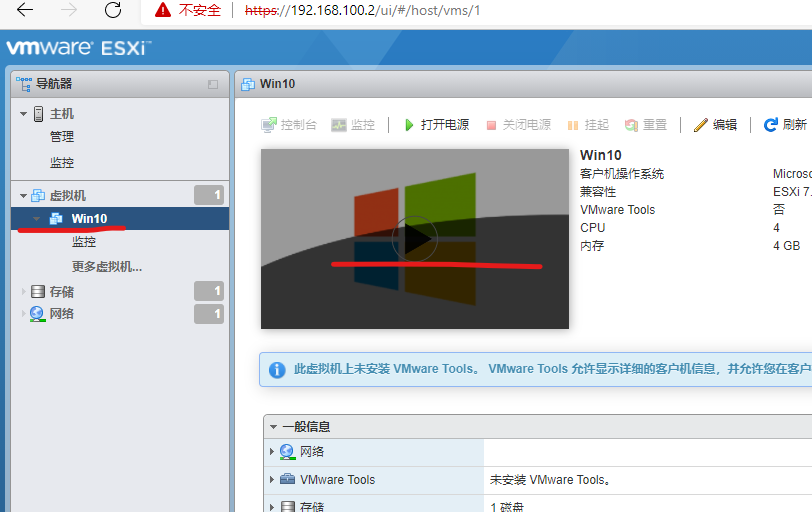
Task: Go back using browser back arrow
Action: (24, 10)
